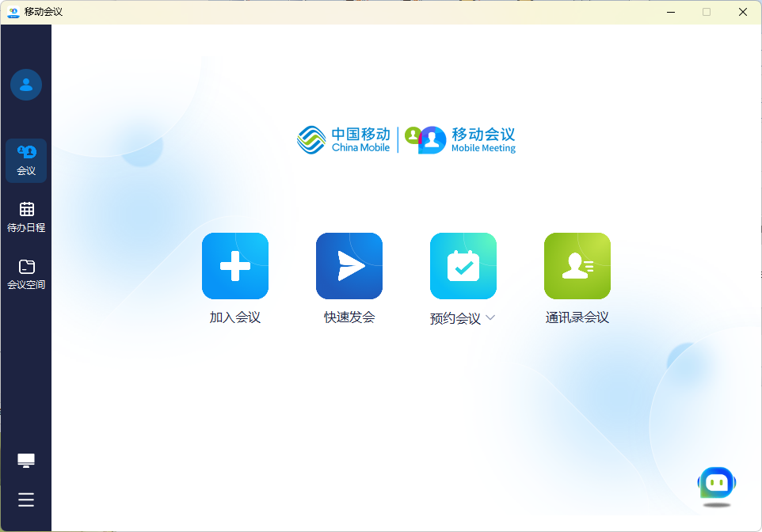
Task: Open the robot assistant icon
Action: click(716, 484)
